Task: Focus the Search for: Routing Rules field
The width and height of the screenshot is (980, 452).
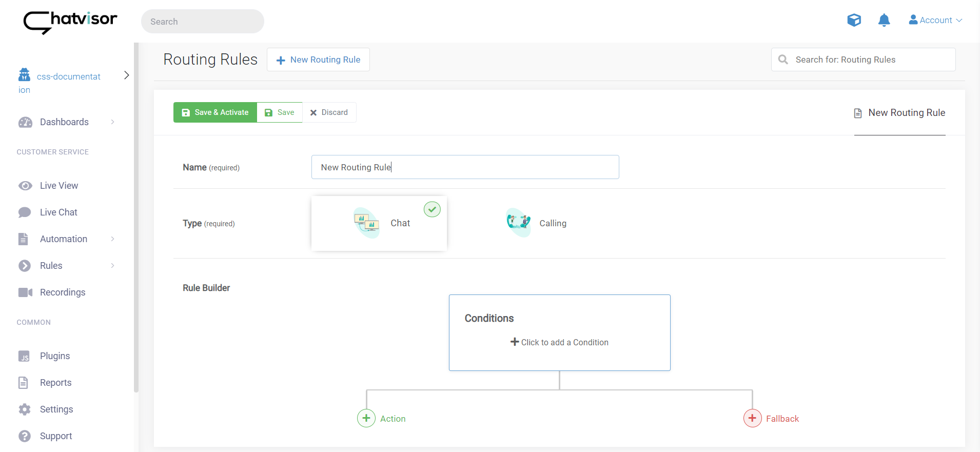Action: pos(864,60)
